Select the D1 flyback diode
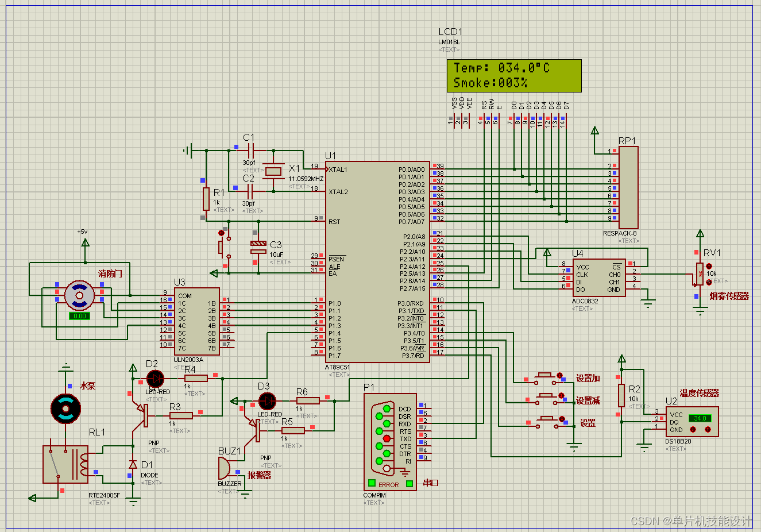Viewport: 761px width, 532px height. pyautogui.click(x=133, y=464)
